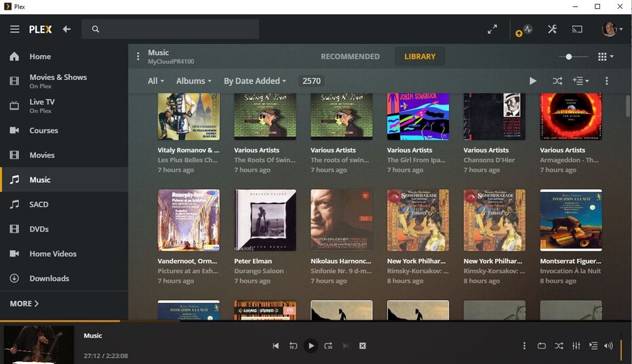
Task: Open the user account avatar menu
Action: [612, 29]
